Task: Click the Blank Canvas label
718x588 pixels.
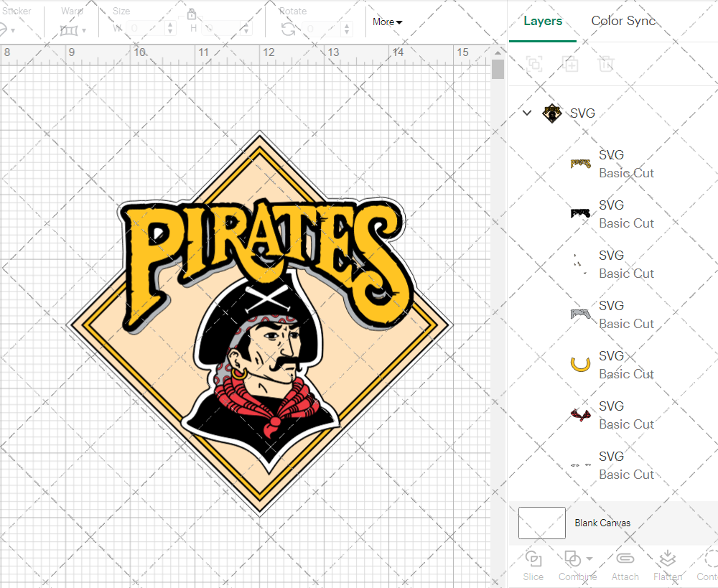Action: pos(602,523)
